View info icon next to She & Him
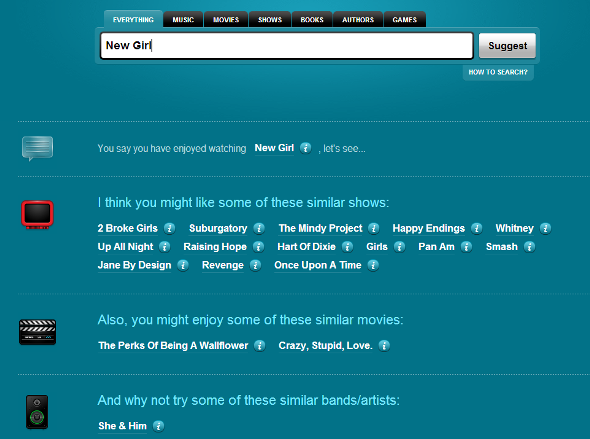 [x=159, y=426]
